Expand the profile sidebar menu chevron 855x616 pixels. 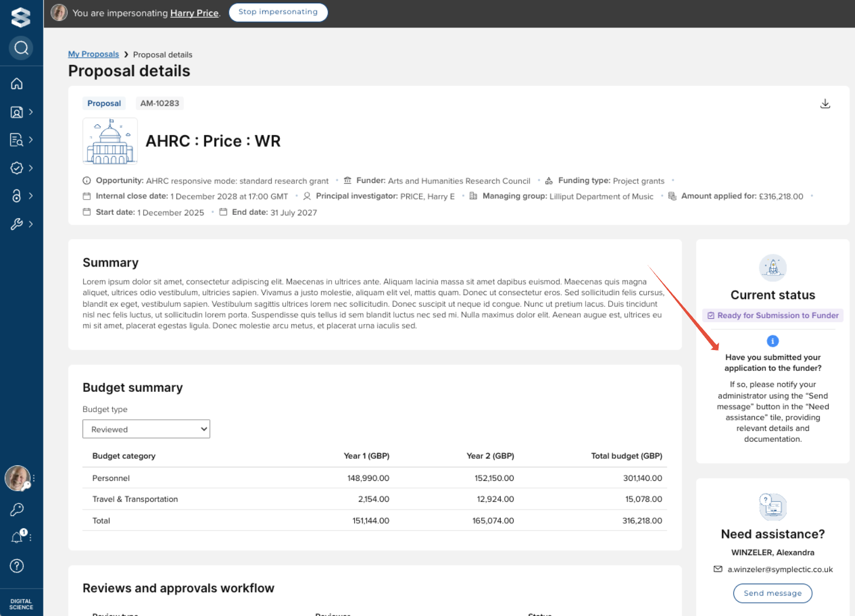[31, 112]
